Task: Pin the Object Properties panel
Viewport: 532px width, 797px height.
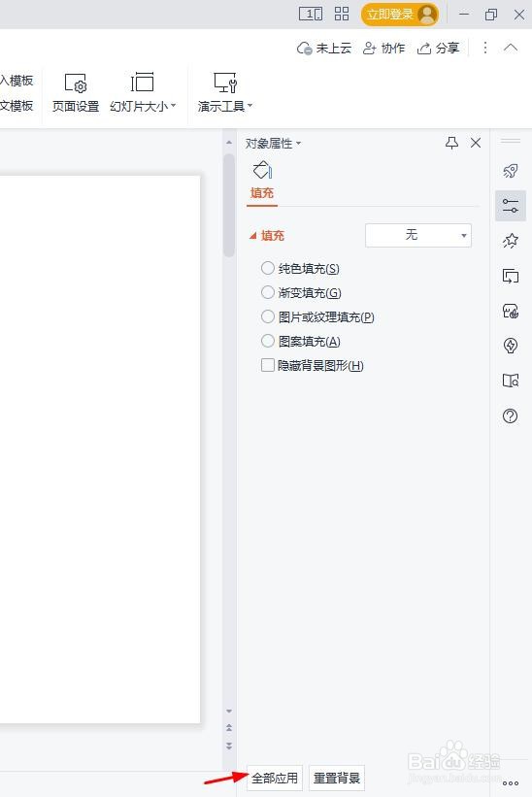Action: (x=451, y=143)
